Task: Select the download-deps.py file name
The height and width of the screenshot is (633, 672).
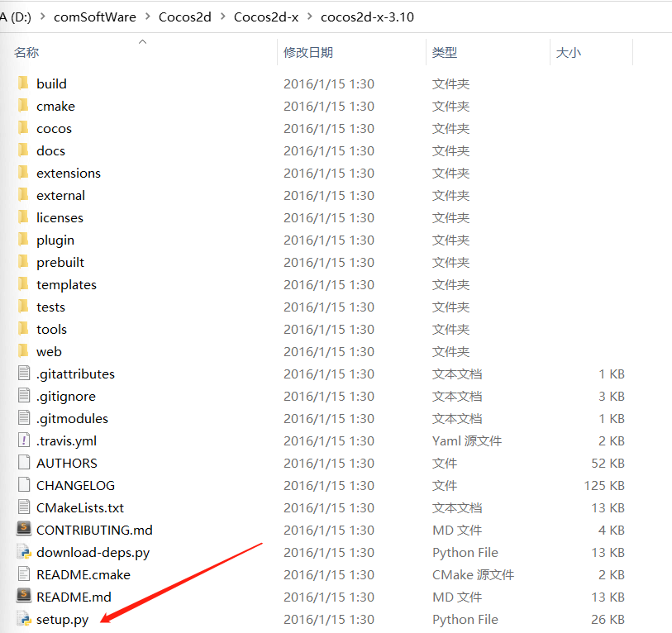Action: pyautogui.click(x=93, y=552)
